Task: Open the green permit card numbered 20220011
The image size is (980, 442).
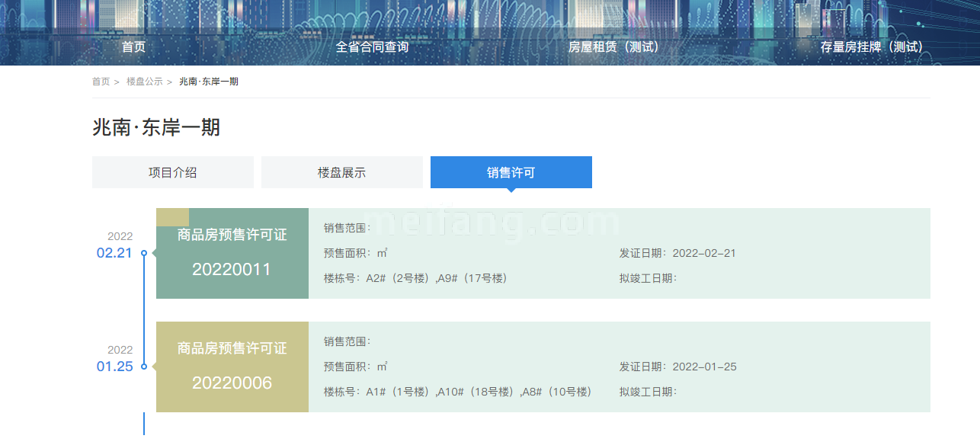Action: pos(232,255)
